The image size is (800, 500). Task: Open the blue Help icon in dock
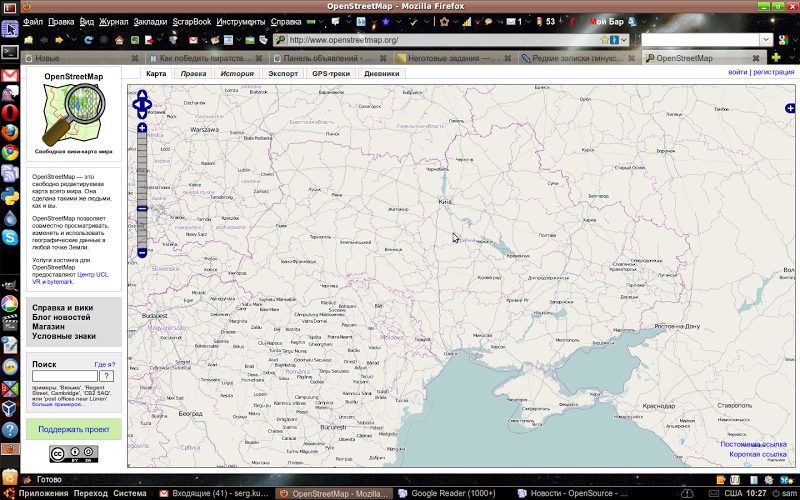(10, 430)
